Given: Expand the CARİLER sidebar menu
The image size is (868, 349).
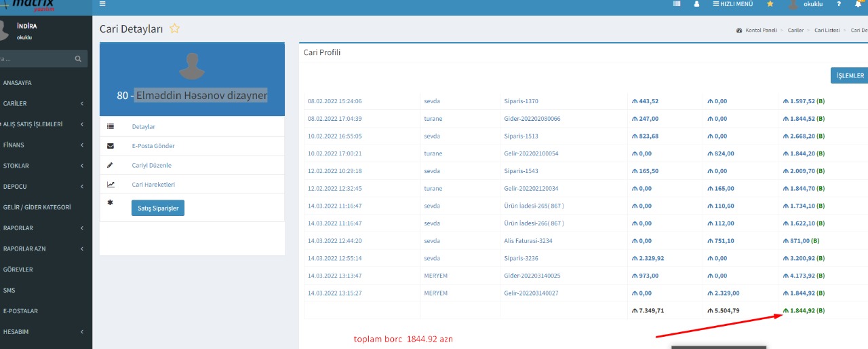Looking at the screenshot, I should 41,103.
